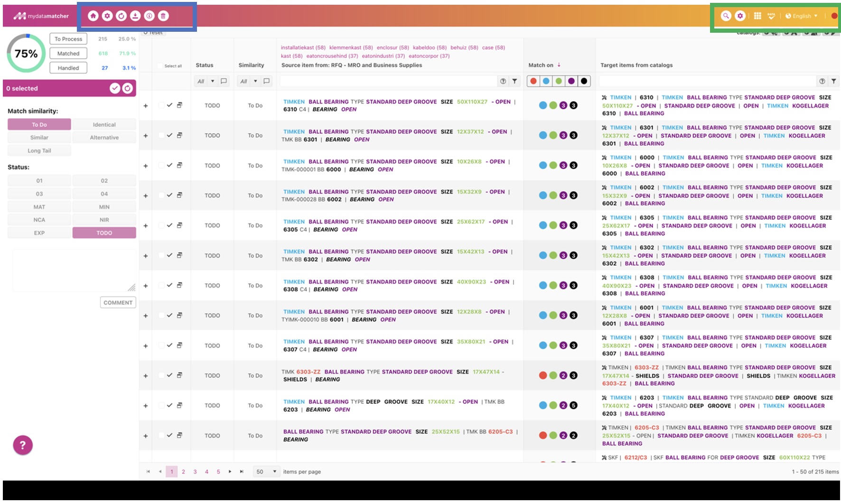Click the Handled button

pos(68,68)
